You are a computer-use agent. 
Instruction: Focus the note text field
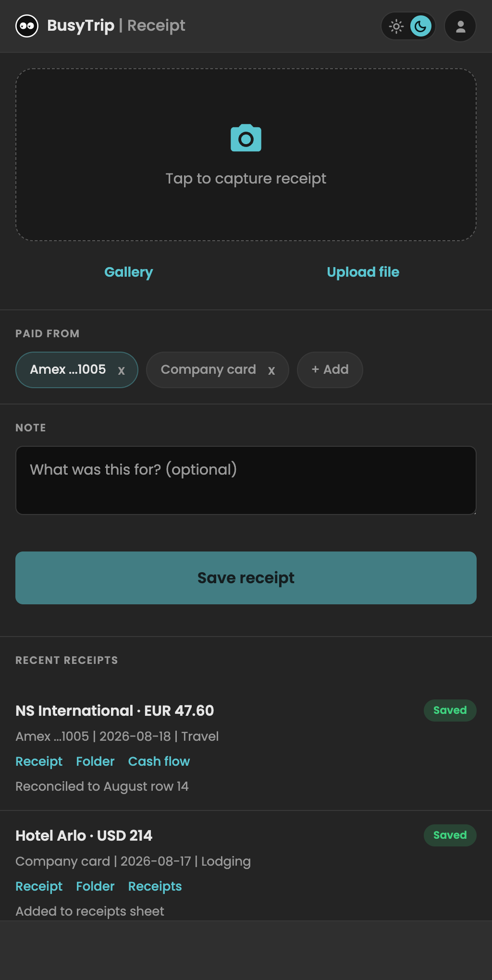[x=246, y=480]
